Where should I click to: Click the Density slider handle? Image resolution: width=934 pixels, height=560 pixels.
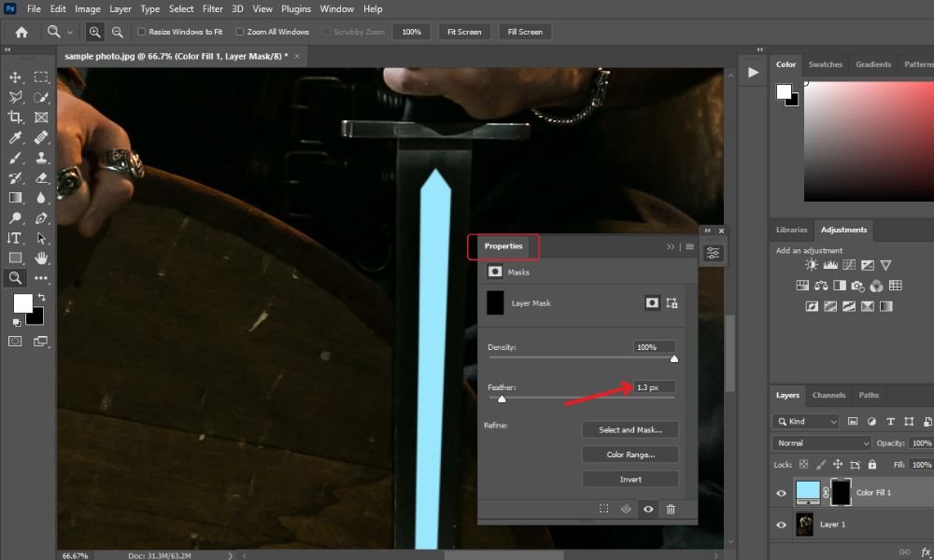point(674,358)
